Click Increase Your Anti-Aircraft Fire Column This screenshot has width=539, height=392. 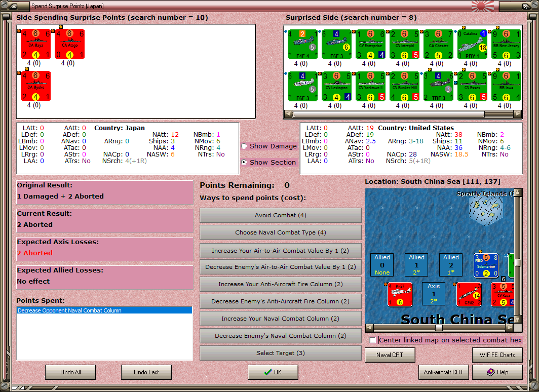[x=281, y=284]
